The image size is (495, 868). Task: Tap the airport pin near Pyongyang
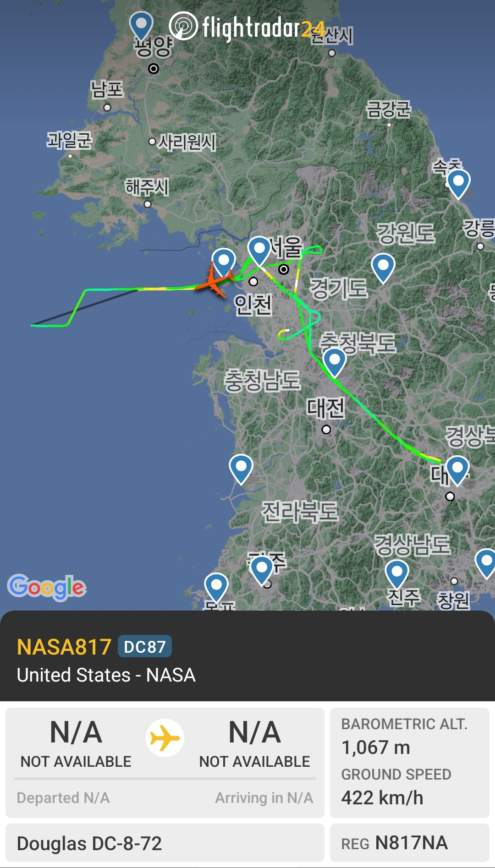(x=141, y=25)
